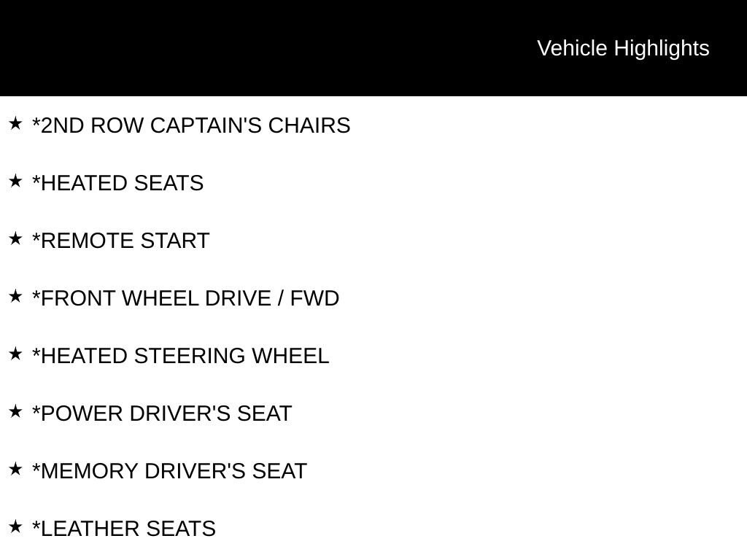The width and height of the screenshot is (747, 560).
Task: Click the FWD abbreviation
Action: (314, 298)
